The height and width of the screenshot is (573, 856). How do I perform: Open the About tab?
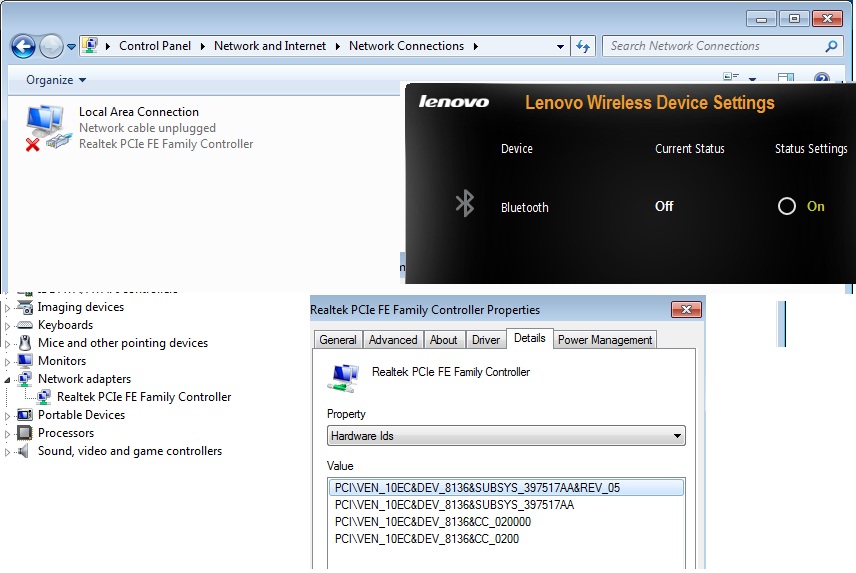[443, 339]
